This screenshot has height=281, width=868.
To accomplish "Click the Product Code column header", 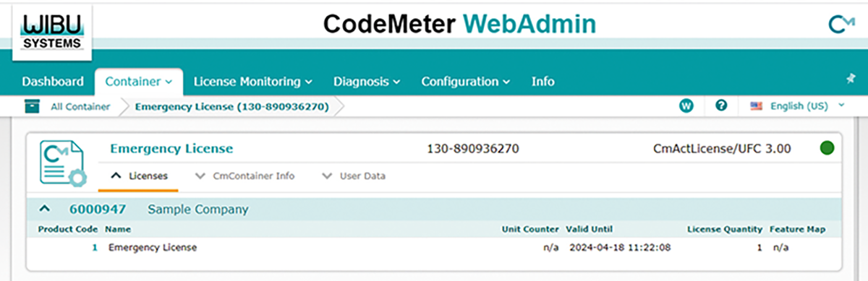I will click(68, 229).
